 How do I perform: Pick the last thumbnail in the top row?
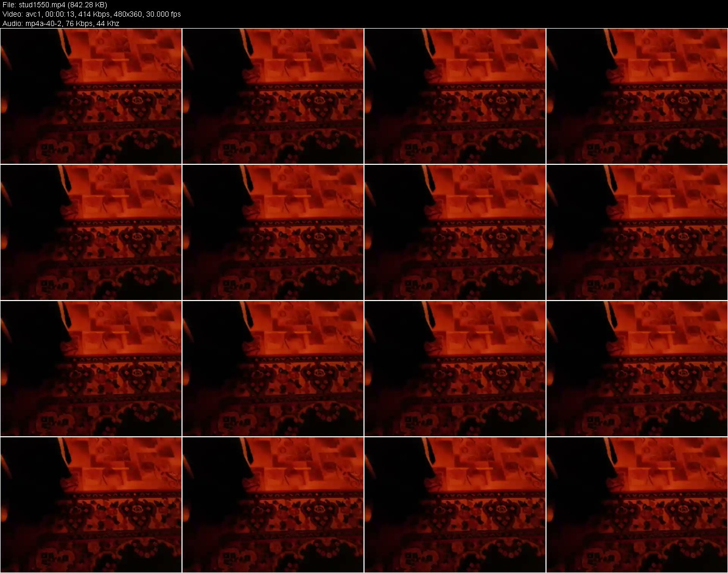(637, 96)
